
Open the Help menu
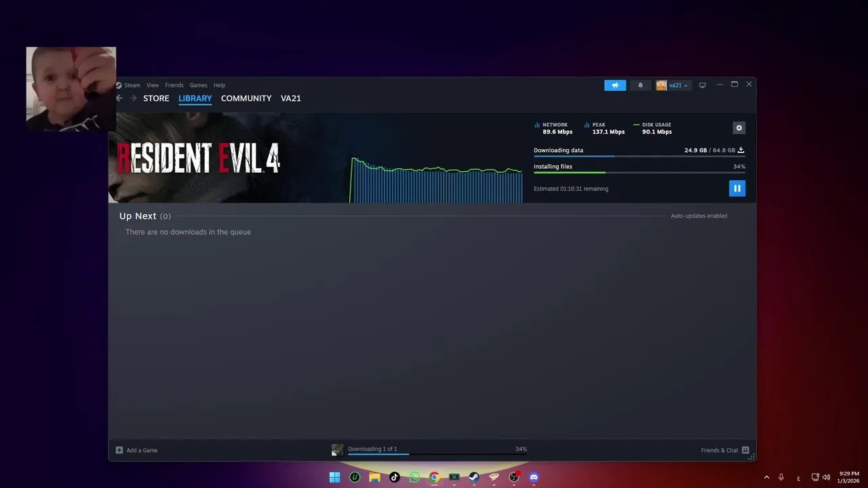[x=220, y=85]
